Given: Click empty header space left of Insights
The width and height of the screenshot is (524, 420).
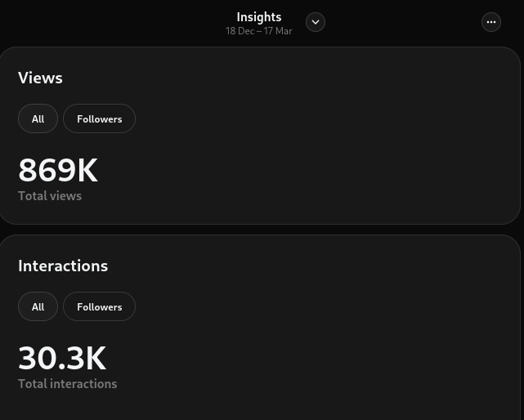Looking at the screenshot, I should 106,22.
